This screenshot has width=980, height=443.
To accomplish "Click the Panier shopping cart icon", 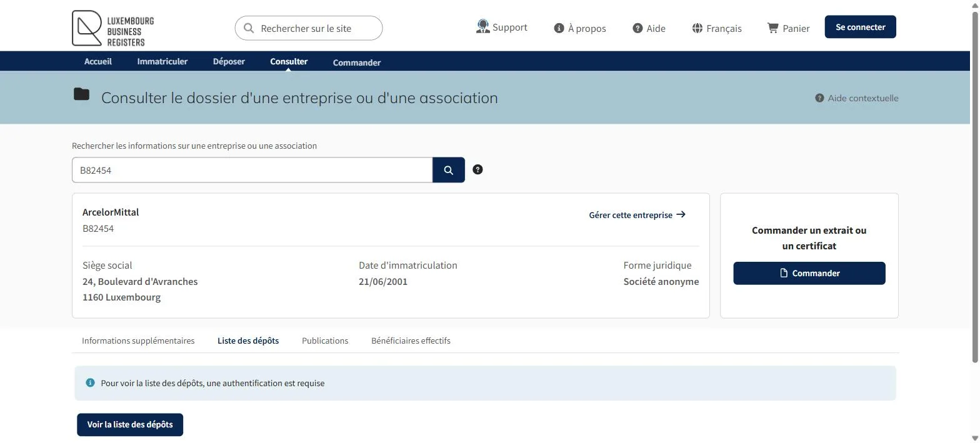I will click(772, 28).
